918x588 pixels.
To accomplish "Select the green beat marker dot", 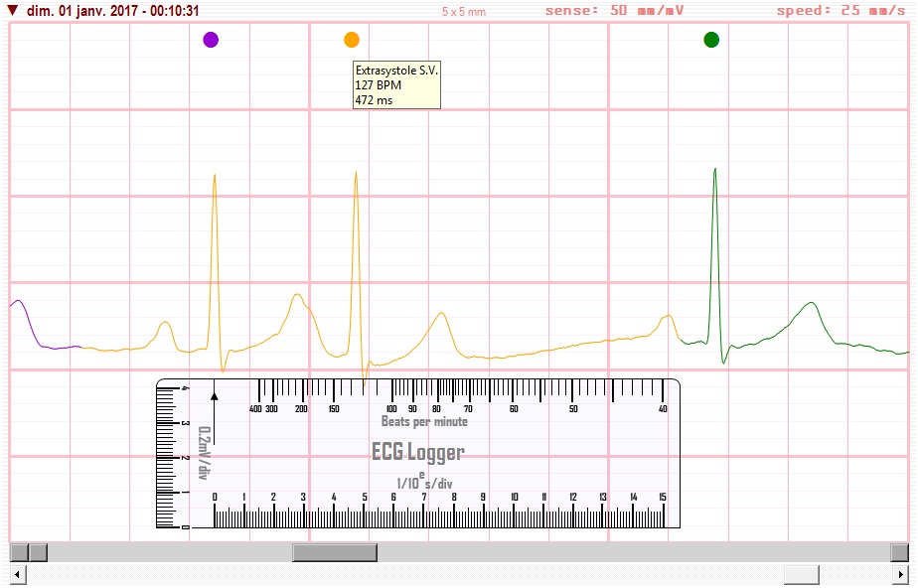I will (x=711, y=42).
